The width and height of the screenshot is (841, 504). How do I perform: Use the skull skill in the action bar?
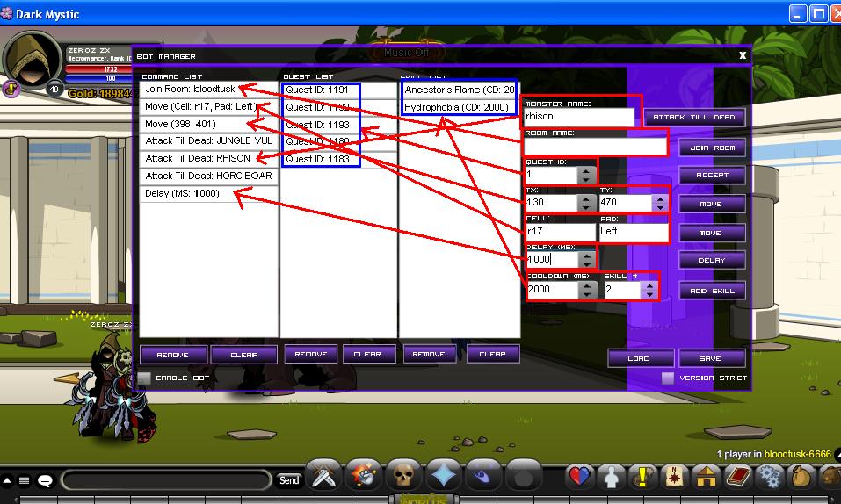pyautogui.click(x=402, y=475)
